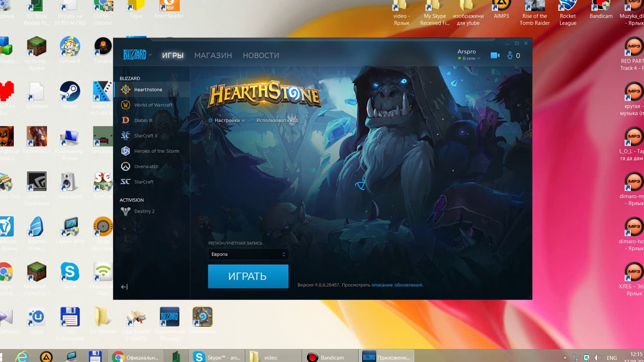The width and height of the screenshot is (644, 362).
Task: Open the Skype desktop shortcut
Action: pos(70,276)
